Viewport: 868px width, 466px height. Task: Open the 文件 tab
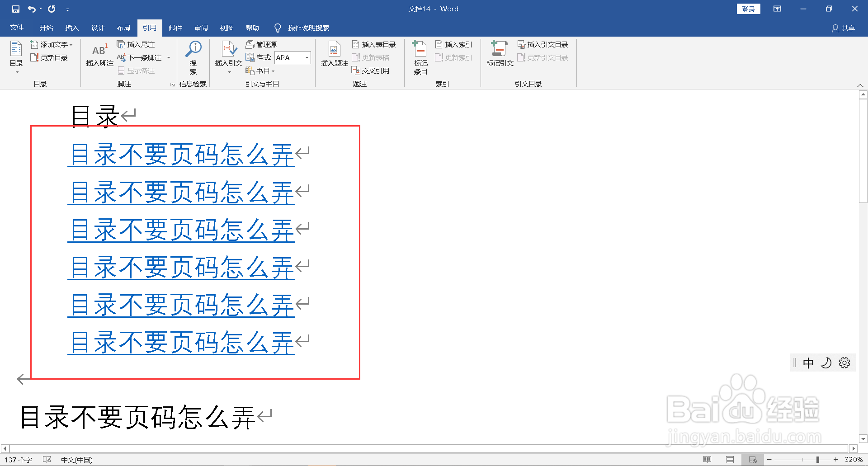pyautogui.click(x=17, y=28)
